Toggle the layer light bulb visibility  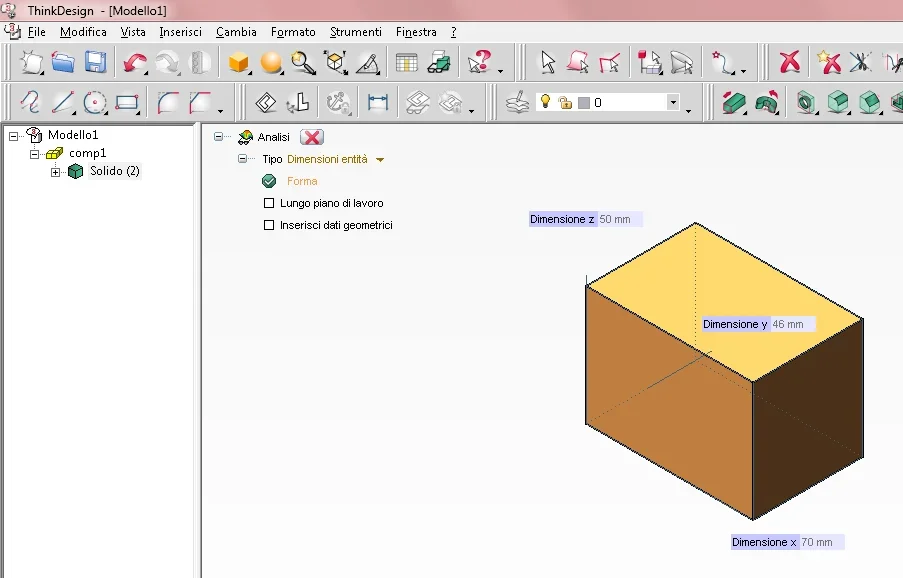545,101
